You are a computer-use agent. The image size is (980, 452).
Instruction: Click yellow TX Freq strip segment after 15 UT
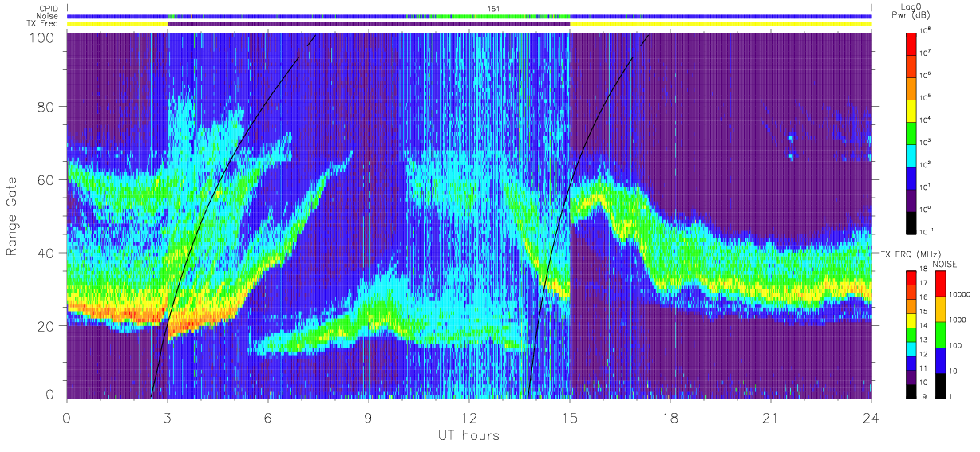tap(721, 24)
